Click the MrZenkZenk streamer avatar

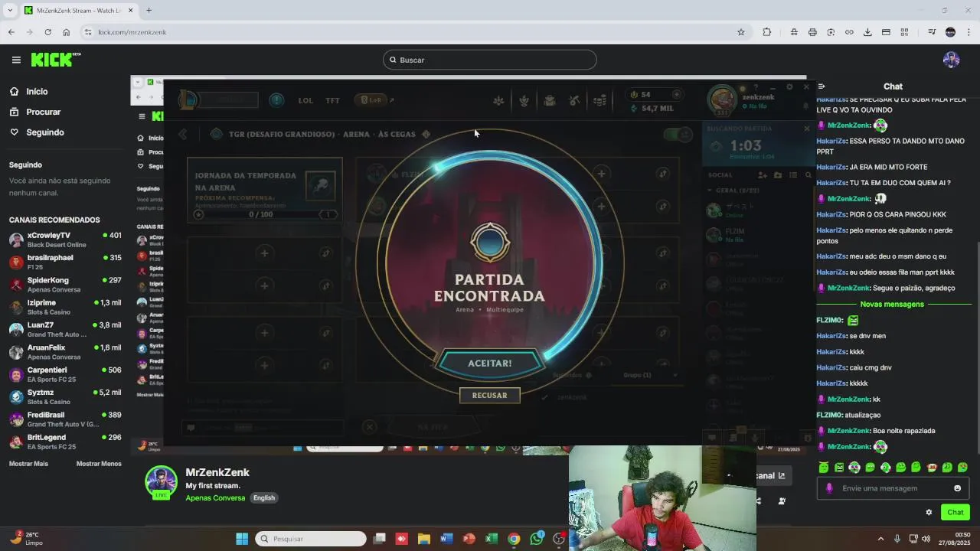161,481
